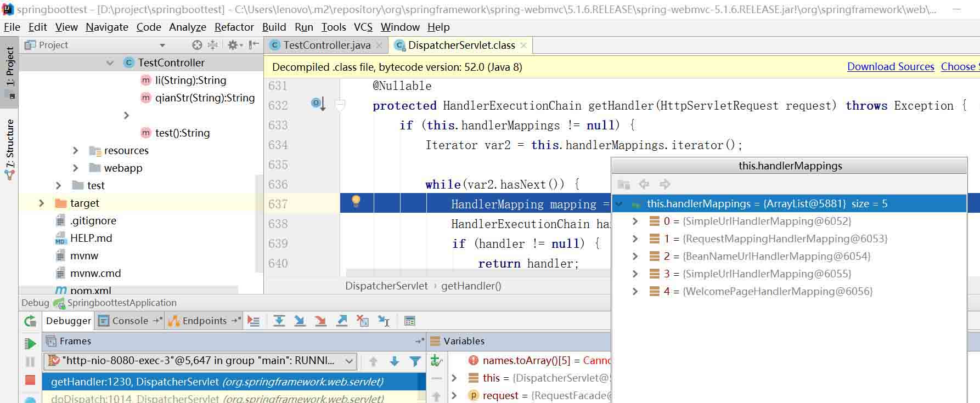The width and height of the screenshot is (980, 403).
Task: Expand the request variable in Variables
Action: pyautogui.click(x=454, y=395)
